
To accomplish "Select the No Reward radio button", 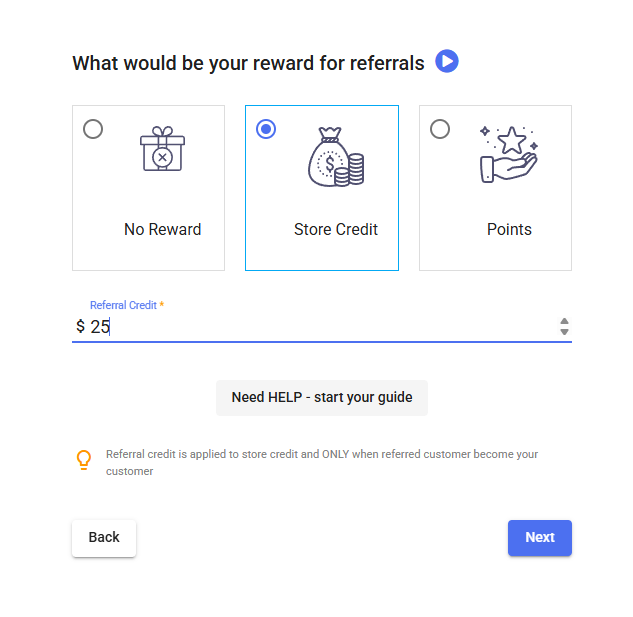I will (x=93, y=129).
